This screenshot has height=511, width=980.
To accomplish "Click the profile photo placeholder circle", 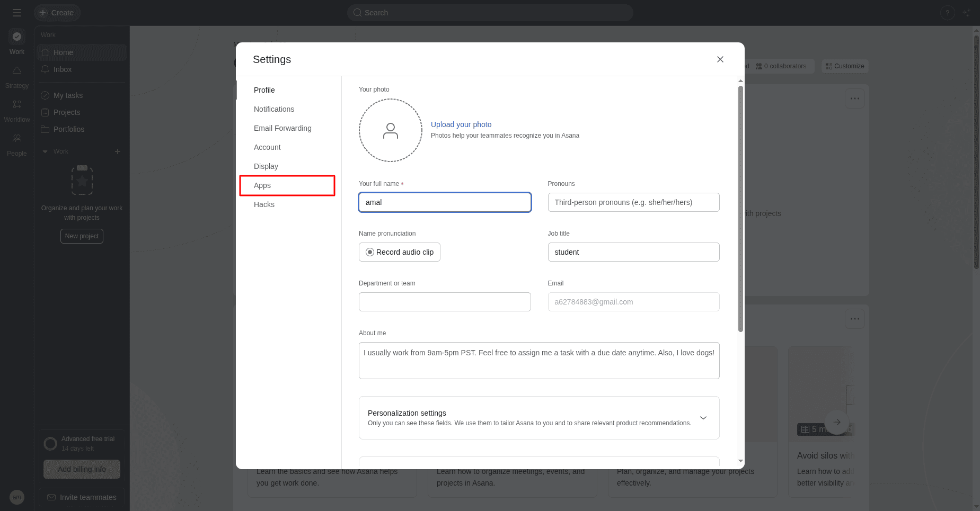I will 391,130.
